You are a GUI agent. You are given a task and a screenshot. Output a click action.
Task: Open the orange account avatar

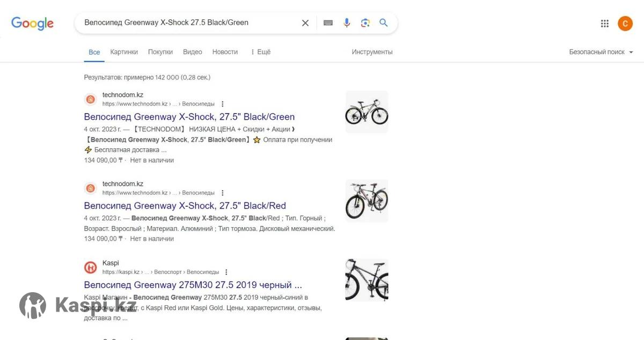point(625,23)
